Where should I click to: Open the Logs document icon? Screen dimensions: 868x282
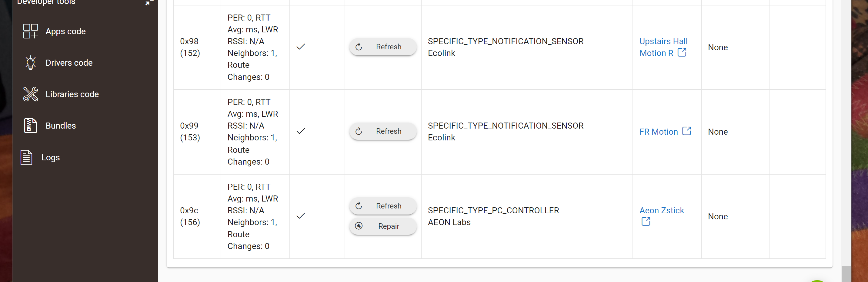pyautogui.click(x=26, y=157)
